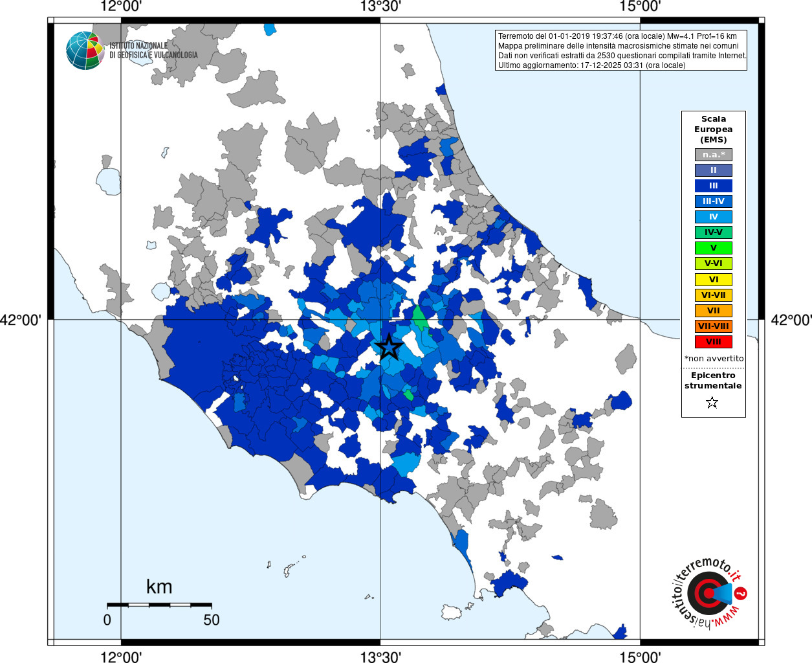This screenshot has height=663, width=812.
Task: Click the haisentitoilterremoto.it logo
Action: coord(709,593)
